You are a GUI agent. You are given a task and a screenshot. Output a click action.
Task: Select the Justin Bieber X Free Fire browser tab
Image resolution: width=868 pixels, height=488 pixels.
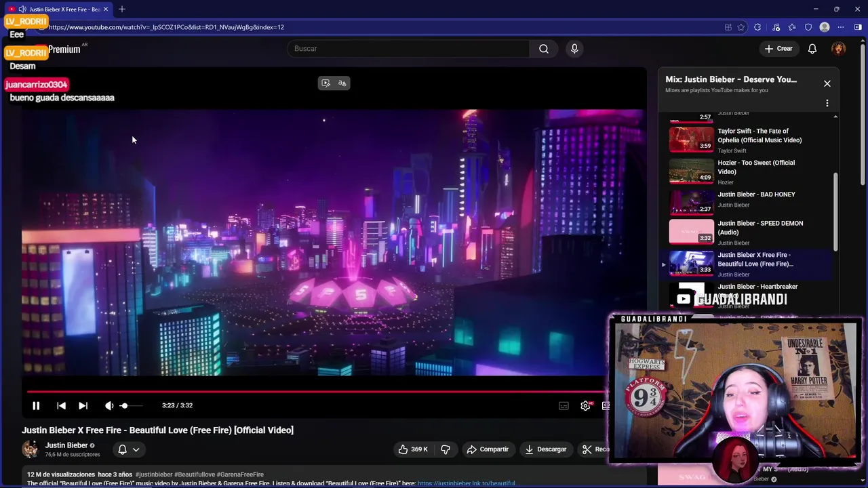pyautogui.click(x=58, y=9)
